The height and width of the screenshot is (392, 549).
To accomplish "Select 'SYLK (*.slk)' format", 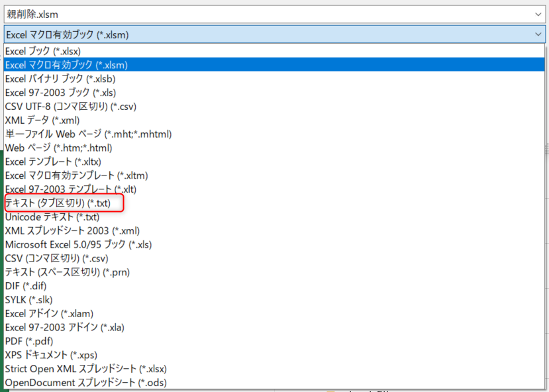I will 274,300.
